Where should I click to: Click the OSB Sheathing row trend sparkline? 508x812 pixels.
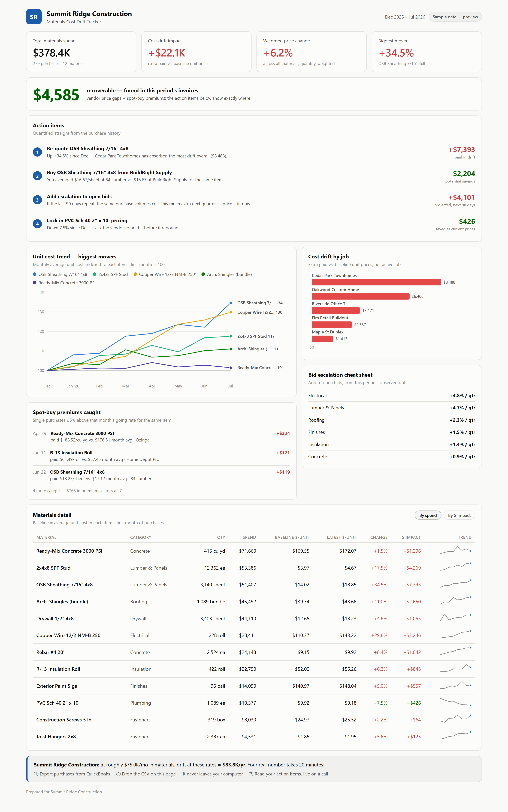pos(456,584)
